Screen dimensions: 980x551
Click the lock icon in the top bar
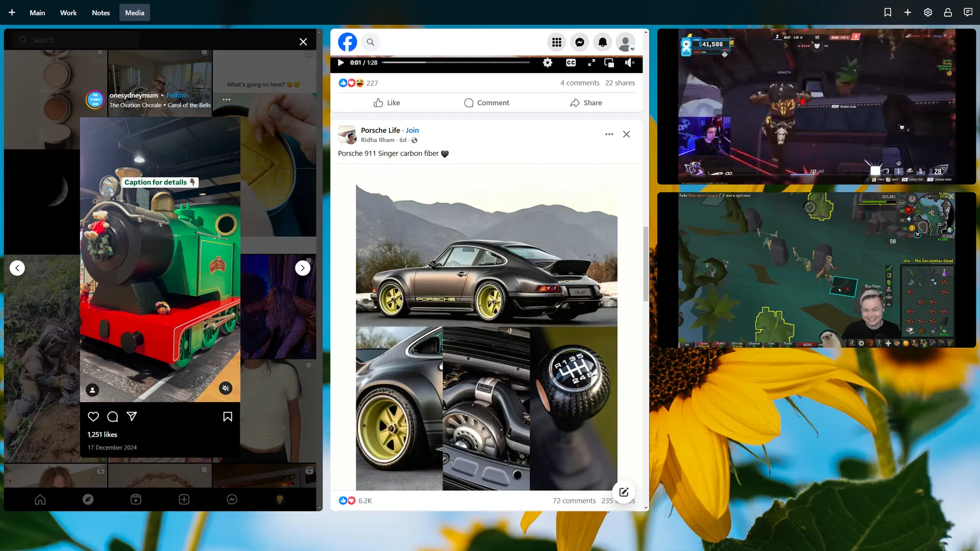(948, 12)
